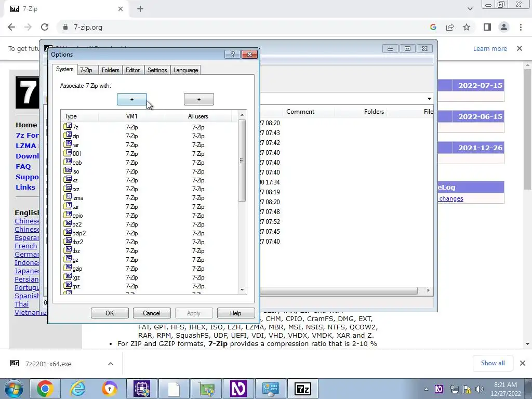The width and height of the screenshot is (532, 399).
Task: Show hidden system tray icons
Action: coord(426,389)
